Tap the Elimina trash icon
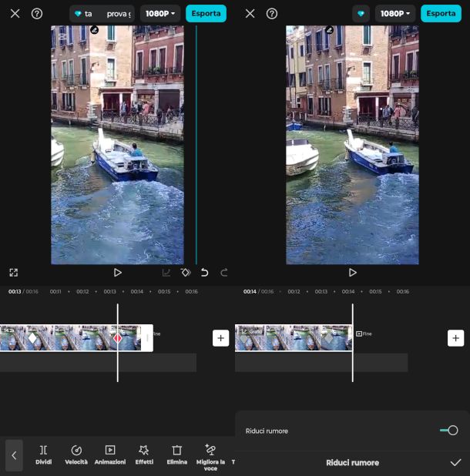 (x=176, y=454)
